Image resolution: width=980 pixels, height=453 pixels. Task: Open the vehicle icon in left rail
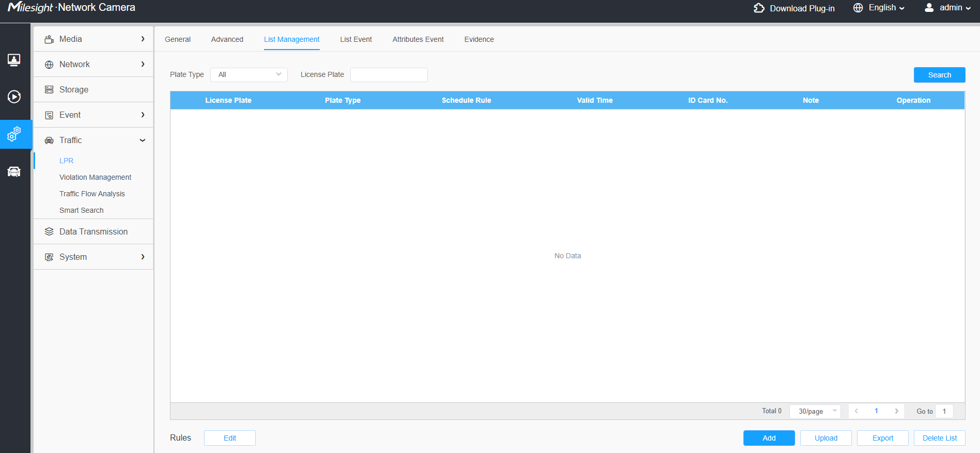[14, 171]
